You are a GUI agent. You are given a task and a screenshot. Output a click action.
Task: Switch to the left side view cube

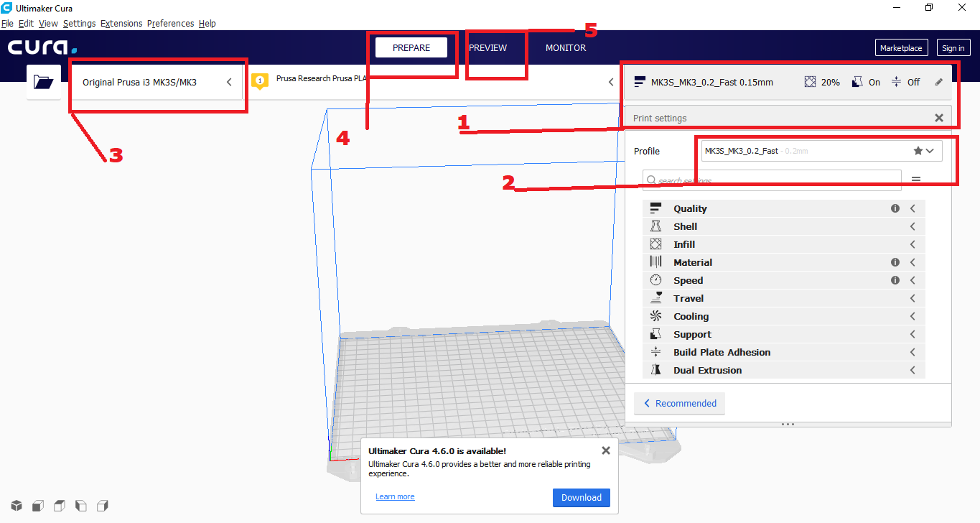81,505
